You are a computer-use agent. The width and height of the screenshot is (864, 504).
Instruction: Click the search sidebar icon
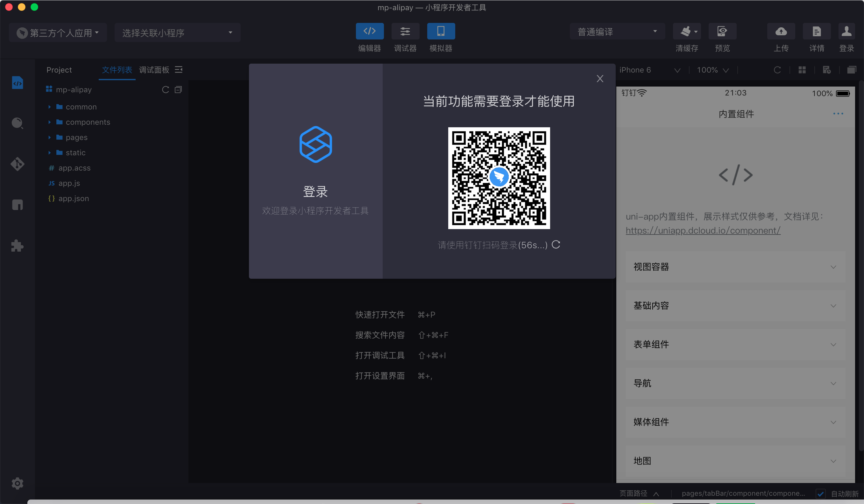coord(17,123)
